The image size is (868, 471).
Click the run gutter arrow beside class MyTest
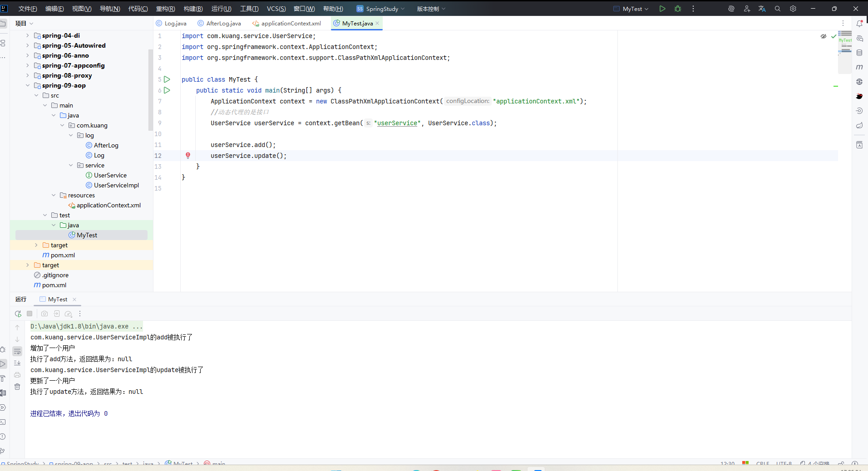(167, 79)
